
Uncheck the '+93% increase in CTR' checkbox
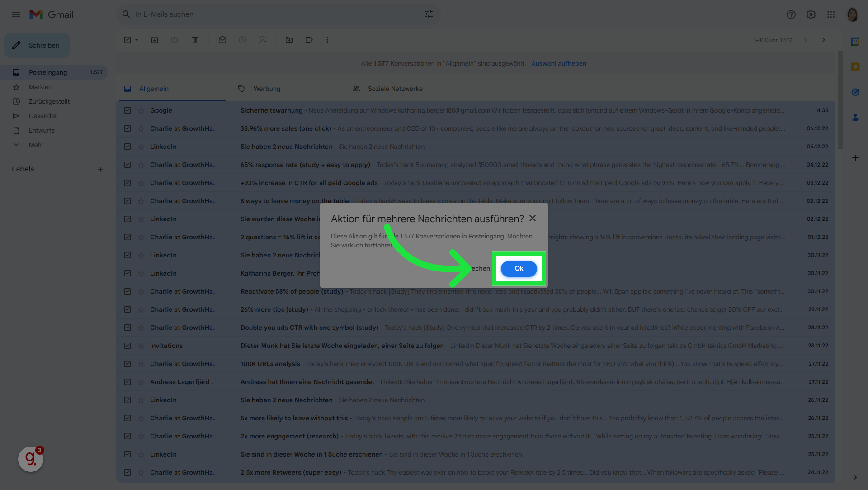pos(127,183)
